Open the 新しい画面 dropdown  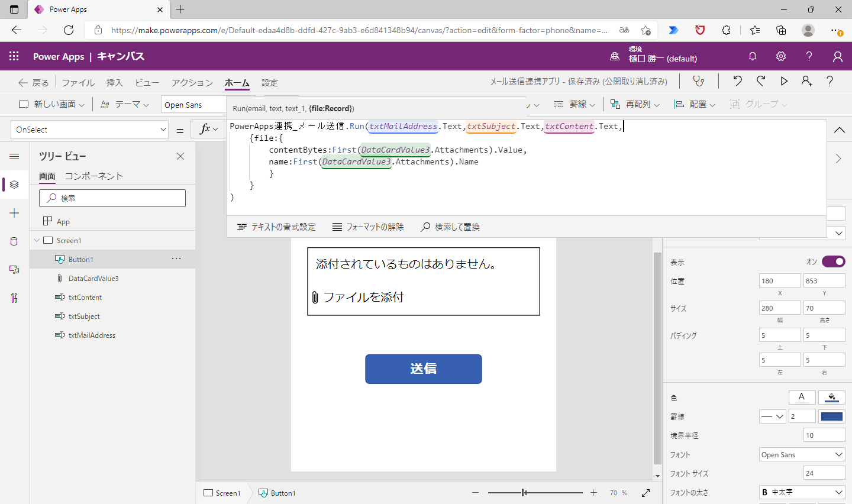51,104
